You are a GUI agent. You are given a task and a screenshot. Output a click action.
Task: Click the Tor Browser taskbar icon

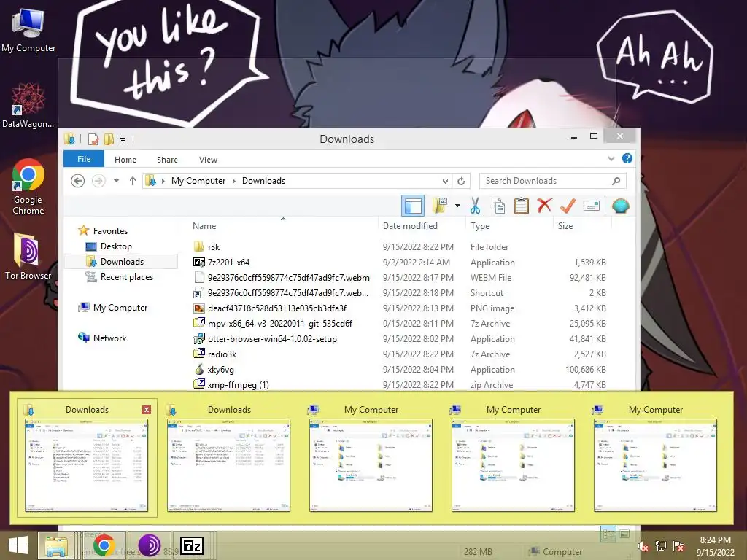coord(149,545)
